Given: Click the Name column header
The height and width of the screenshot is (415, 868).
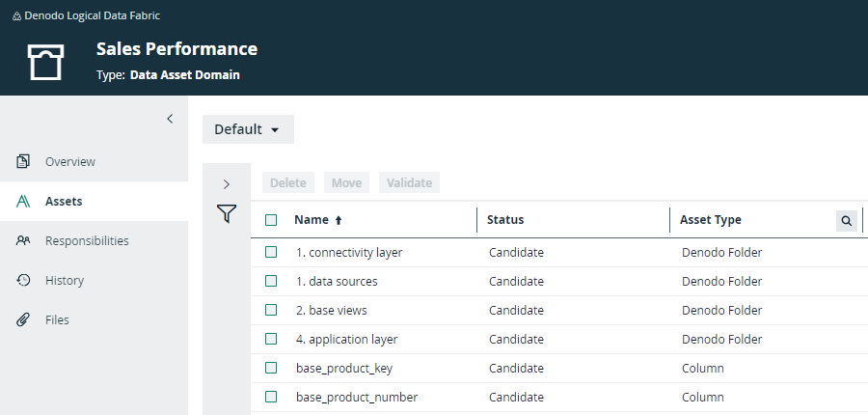Looking at the screenshot, I should pos(312,220).
